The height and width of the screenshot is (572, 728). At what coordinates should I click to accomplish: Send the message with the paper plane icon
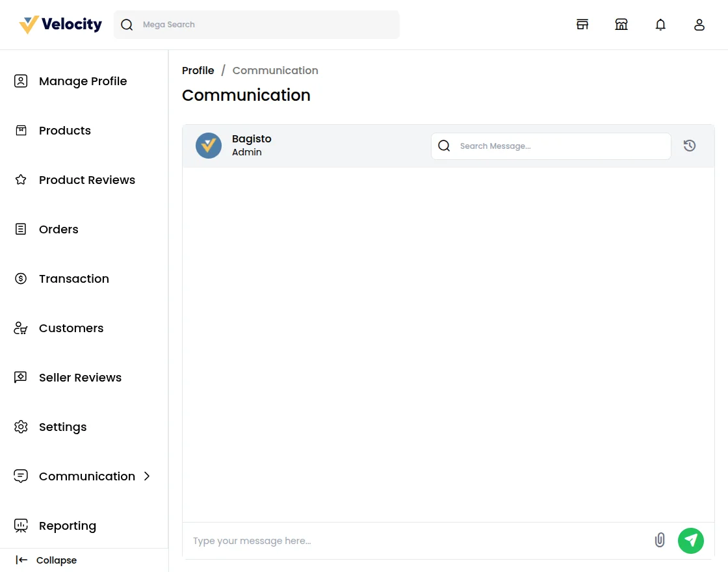691,540
